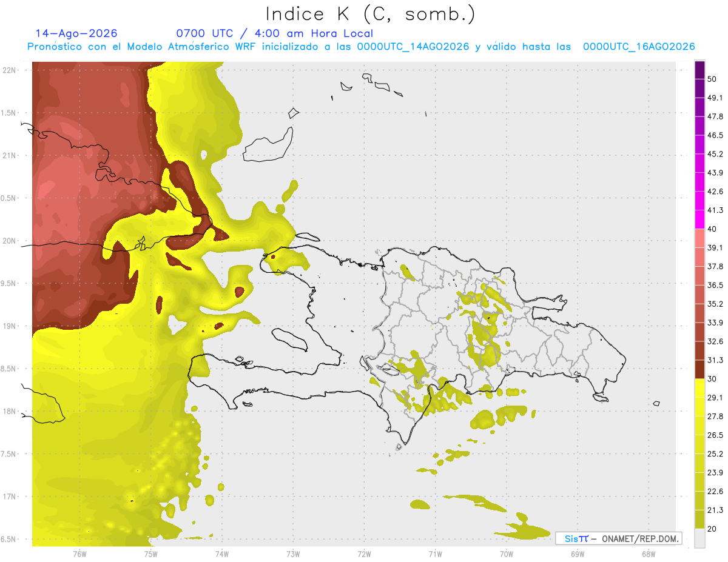This screenshot has width=728, height=562.
Task: Click the '30' color scale value
Action: pyautogui.click(x=712, y=379)
